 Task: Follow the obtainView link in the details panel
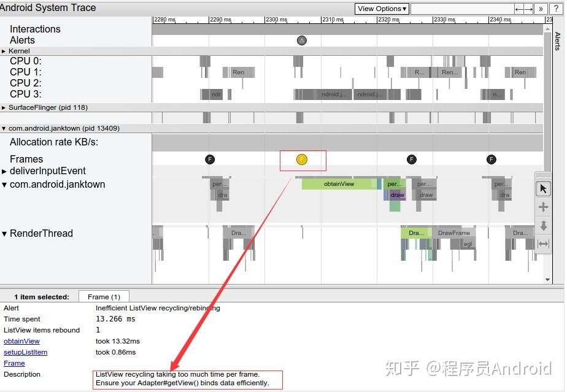click(x=21, y=341)
